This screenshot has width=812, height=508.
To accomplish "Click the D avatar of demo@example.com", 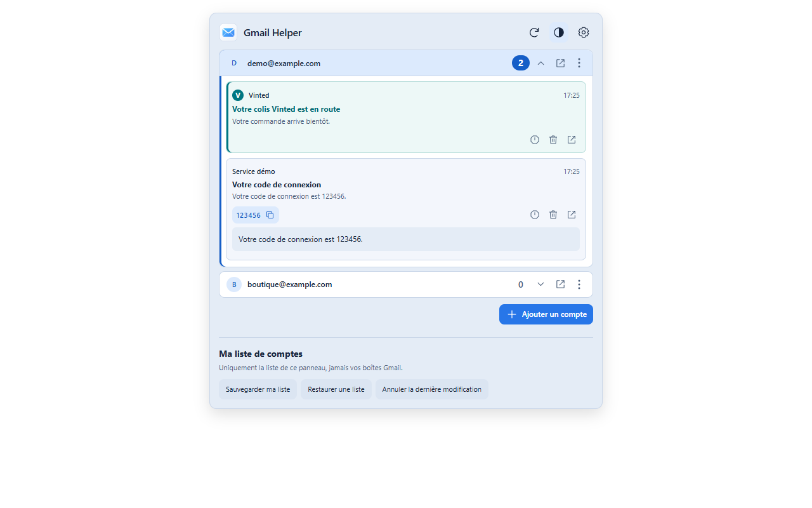I will click(x=234, y=63).
